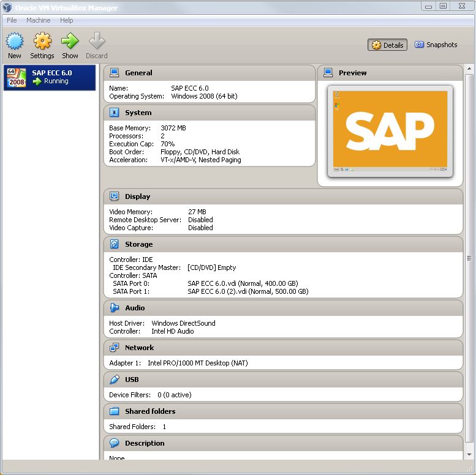Click the SATA Port 1 disk entry
The height and width of the screenshot is (475, 476).
click(x=247, y=291)
